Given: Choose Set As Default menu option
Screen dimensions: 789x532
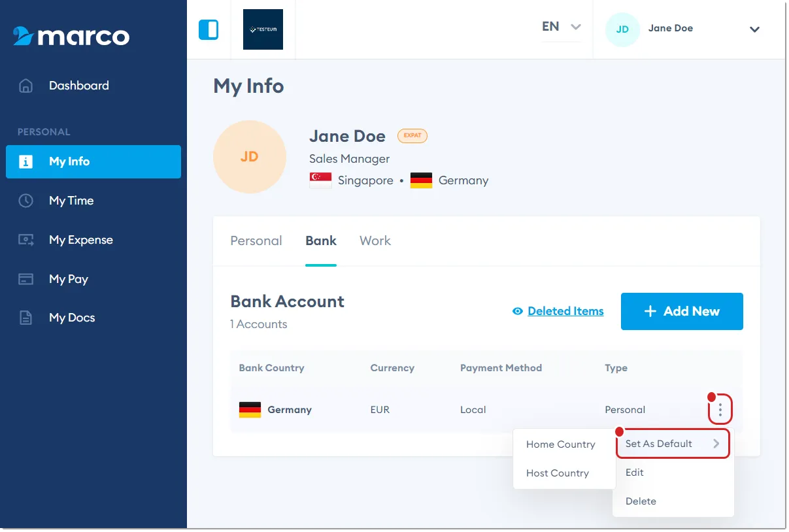Looking at the screenshot, I should 673,444.
